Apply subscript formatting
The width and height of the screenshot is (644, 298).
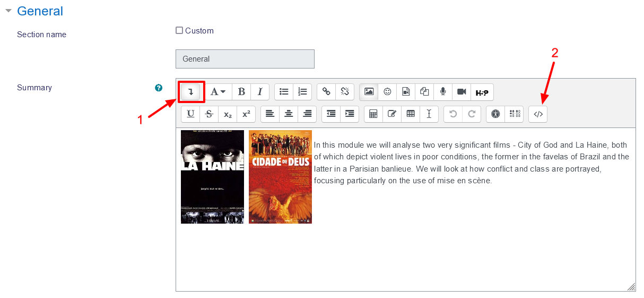228,114
